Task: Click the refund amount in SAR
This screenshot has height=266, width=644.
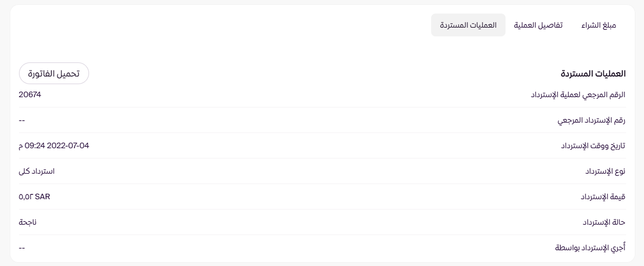Action: (x=34, y=197)
